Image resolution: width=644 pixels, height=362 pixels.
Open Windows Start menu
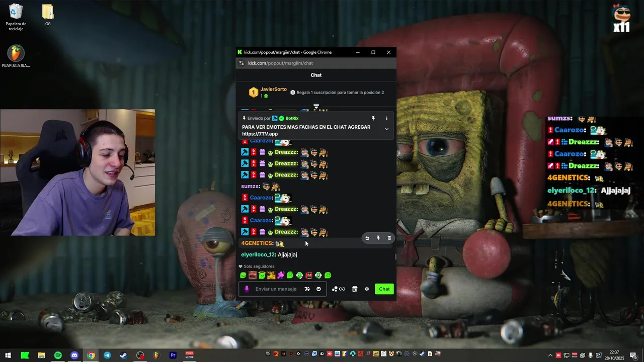click(8, 355)
